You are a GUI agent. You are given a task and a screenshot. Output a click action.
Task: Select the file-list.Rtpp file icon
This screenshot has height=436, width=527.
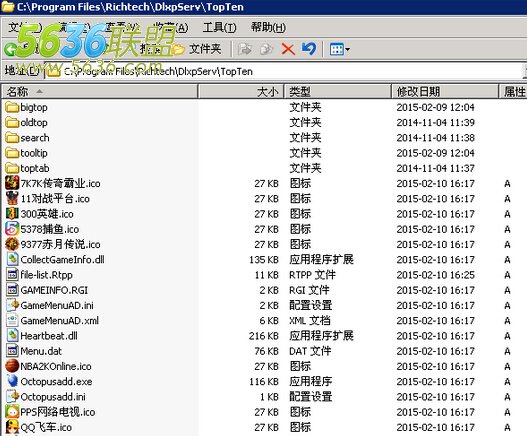[12, 275]
